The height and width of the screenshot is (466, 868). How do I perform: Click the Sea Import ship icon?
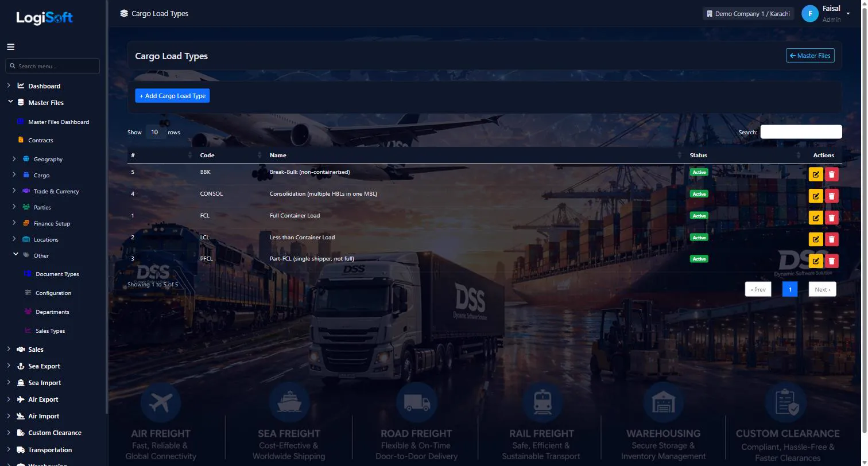click(21, 383)
